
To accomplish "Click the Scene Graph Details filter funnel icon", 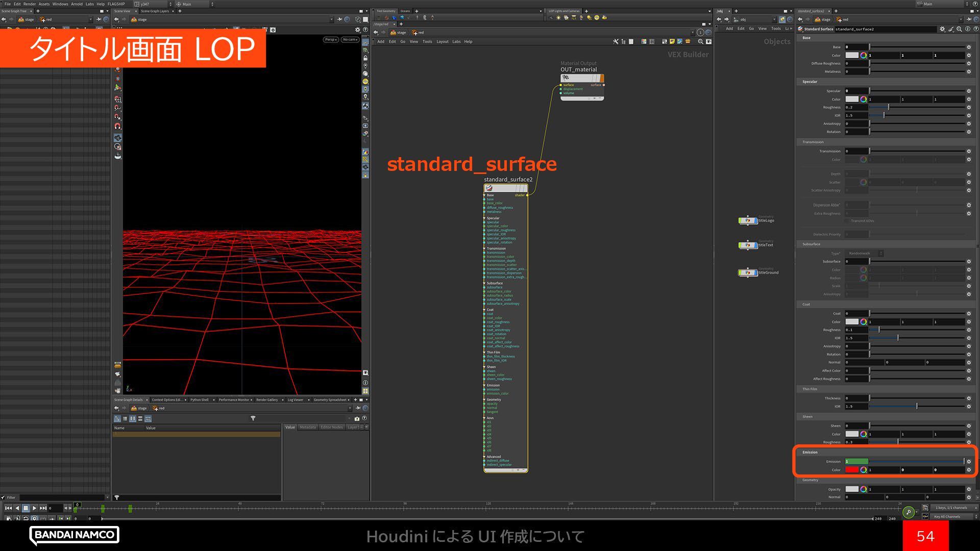I will (253, 418).
